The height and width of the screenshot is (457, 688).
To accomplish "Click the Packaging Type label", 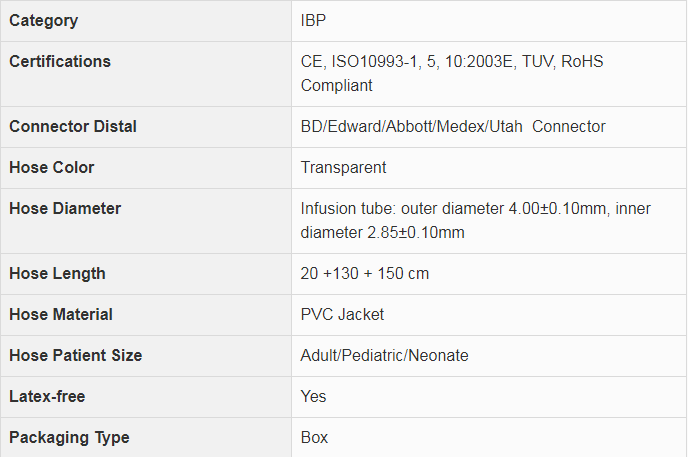I will (69, 437).
